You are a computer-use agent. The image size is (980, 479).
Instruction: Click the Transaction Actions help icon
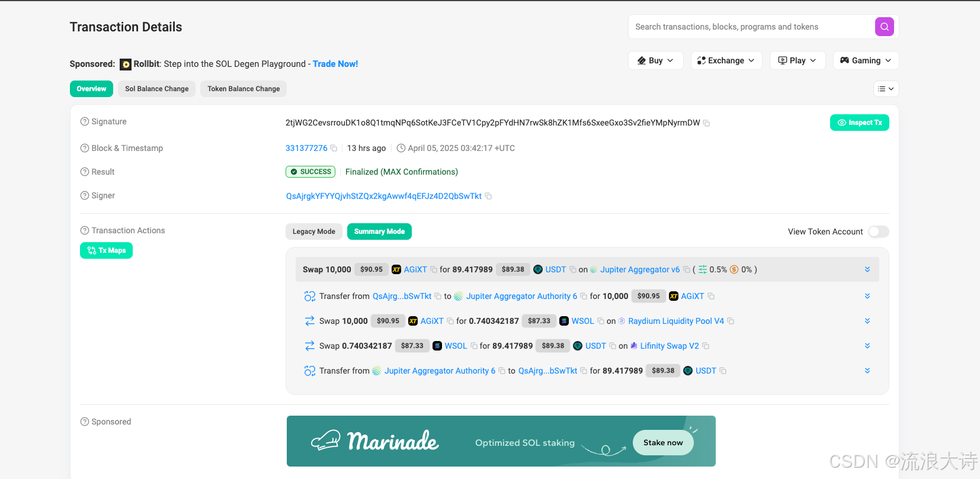[85, 230]
